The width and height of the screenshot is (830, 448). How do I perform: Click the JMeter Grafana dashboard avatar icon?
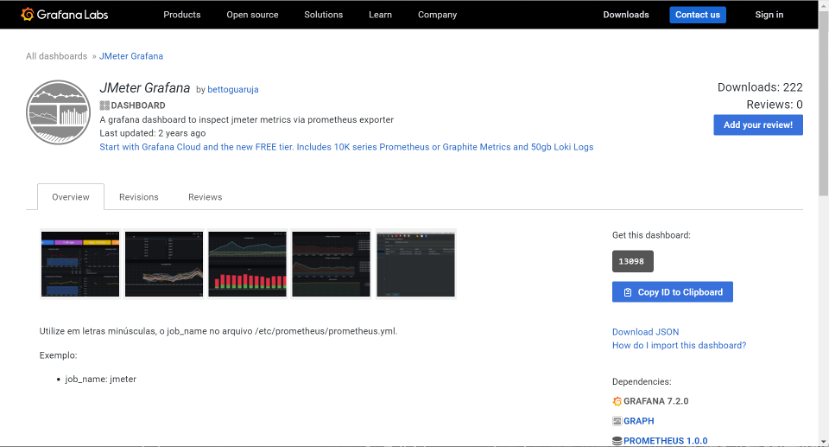(x=58, y=112)
